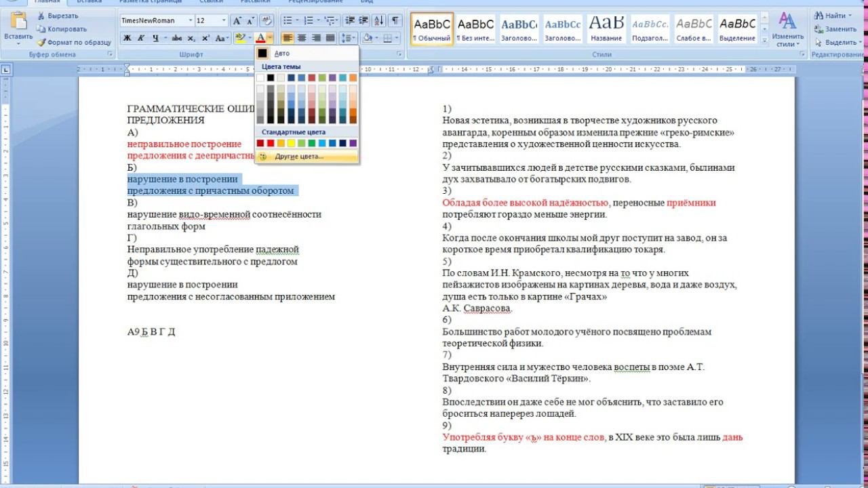Toggle align text right
868x488 pixels.
(316, 39)
